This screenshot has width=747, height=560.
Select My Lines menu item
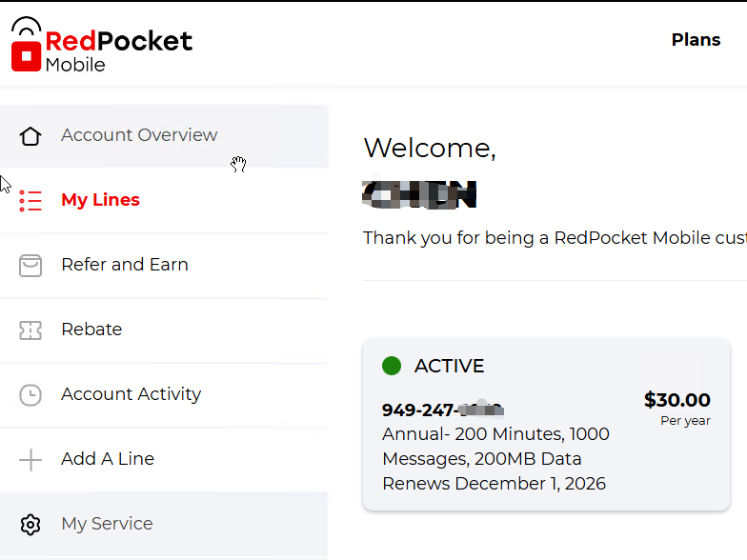[x=100, y=200]
